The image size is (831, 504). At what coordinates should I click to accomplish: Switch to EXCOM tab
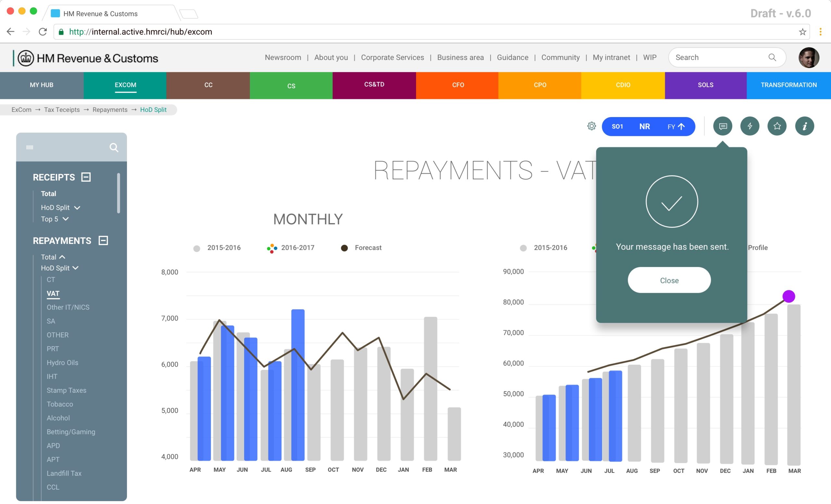[x=125, y=85]
